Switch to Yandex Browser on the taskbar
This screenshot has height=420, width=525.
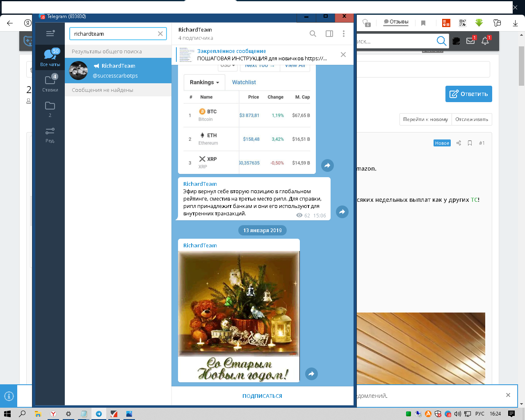(x=53, y=414)
